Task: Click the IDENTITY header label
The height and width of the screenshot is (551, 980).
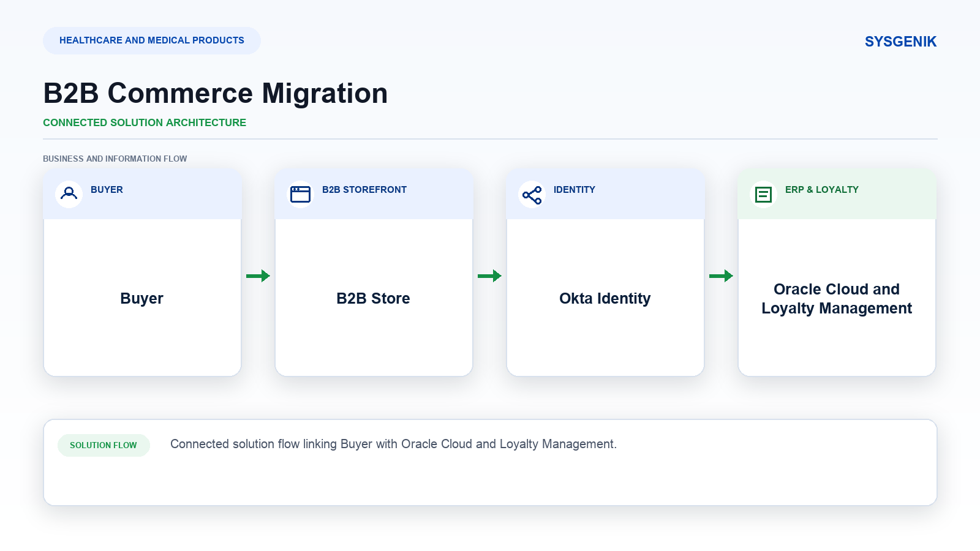Action: [575, 190]
